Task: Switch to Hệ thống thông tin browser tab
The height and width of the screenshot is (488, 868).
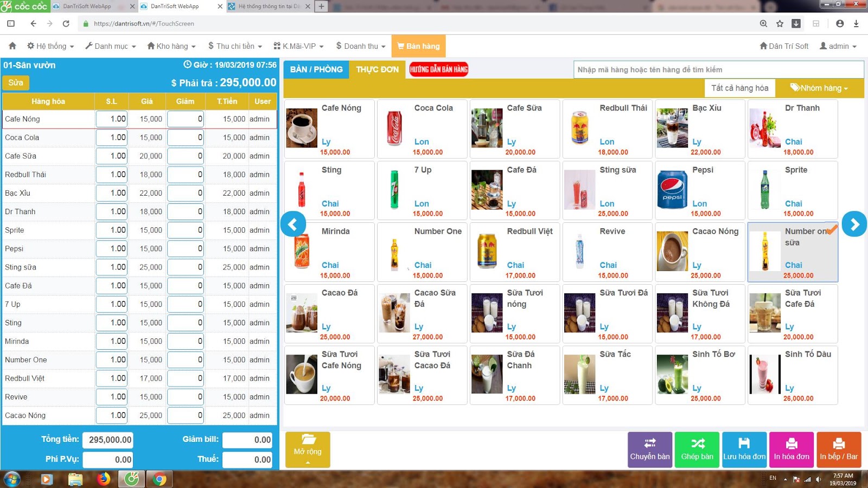Action: (x=269, y=7)
